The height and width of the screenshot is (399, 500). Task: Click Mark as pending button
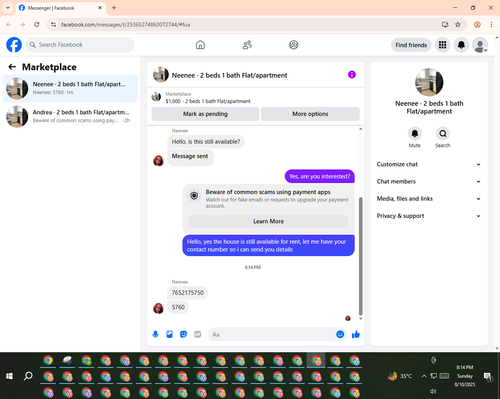pos(205,114)
